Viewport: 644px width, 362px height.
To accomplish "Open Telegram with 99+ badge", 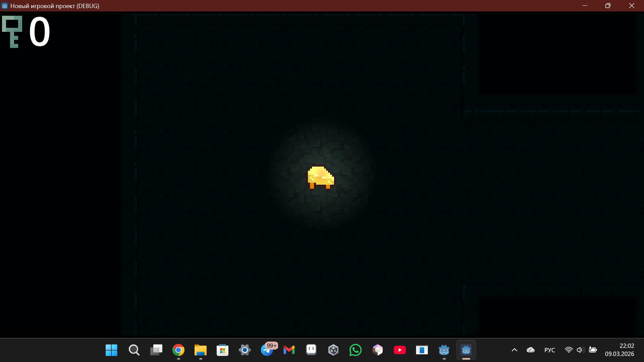I will click(267, 350).
